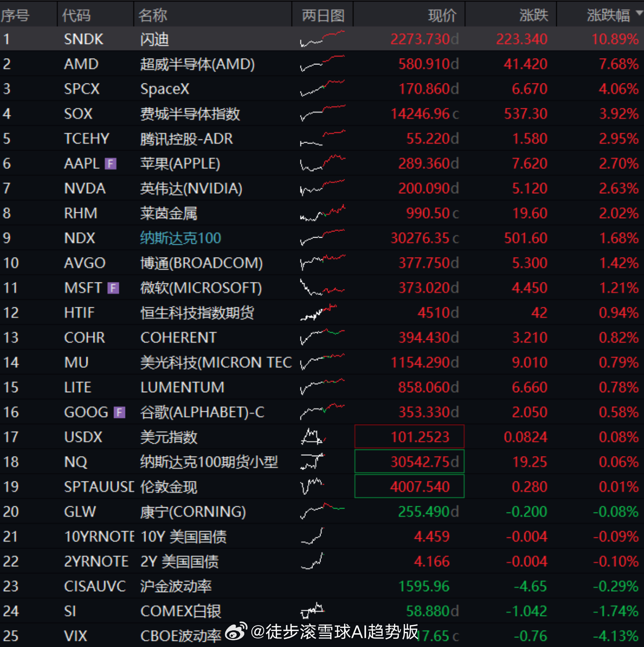Click the 14246.96 price of SOX
644x647 pixels.
pyautogui.click(x=420, y=114)
